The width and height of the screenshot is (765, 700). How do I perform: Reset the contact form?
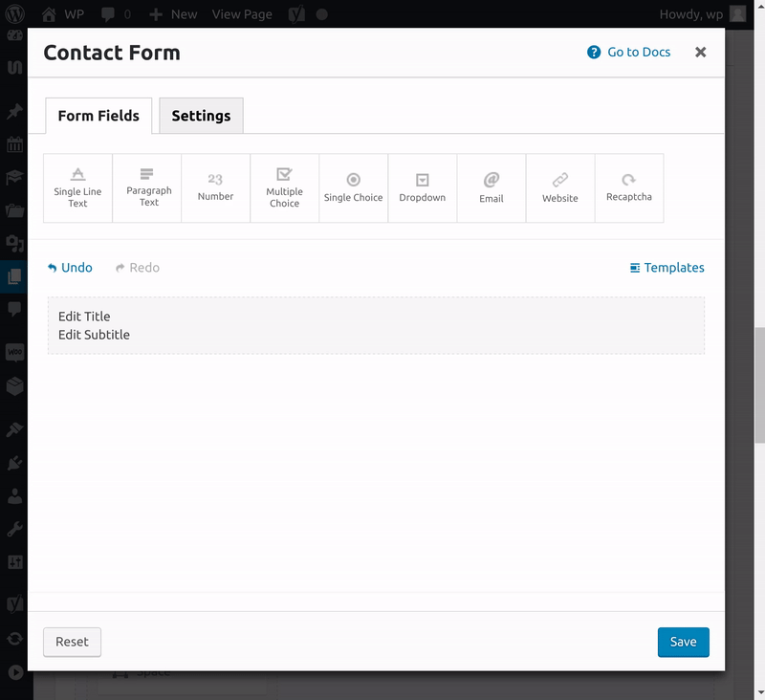point(72,642)
